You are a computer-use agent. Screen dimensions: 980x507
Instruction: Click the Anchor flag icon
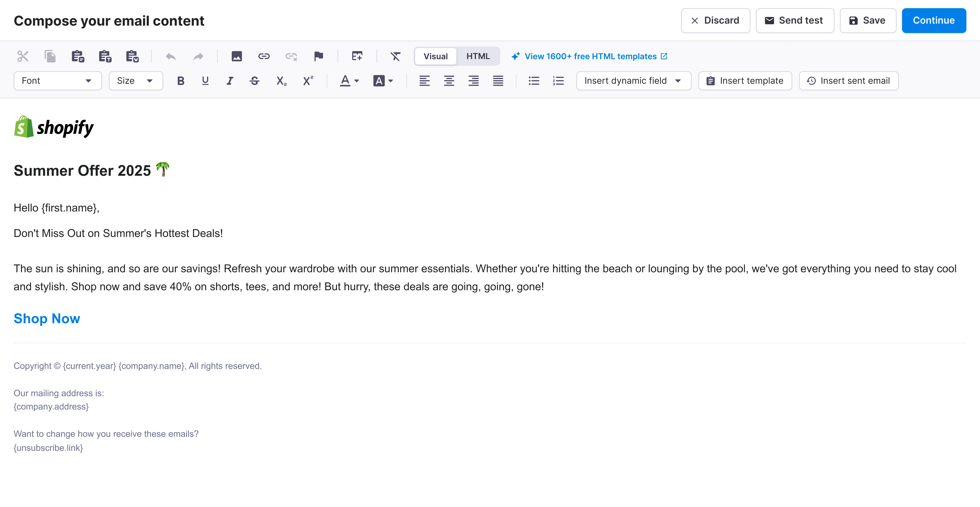coord(319,56)
